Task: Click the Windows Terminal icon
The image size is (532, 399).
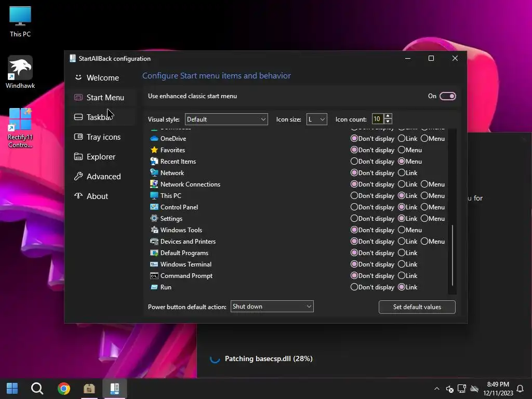Action: [x=154, y=264]
